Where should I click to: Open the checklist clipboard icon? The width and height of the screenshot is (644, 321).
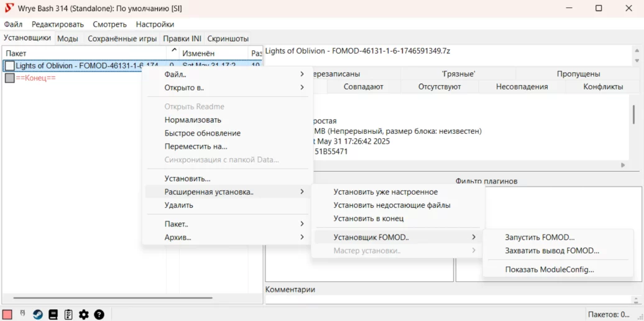pos(68,315)
